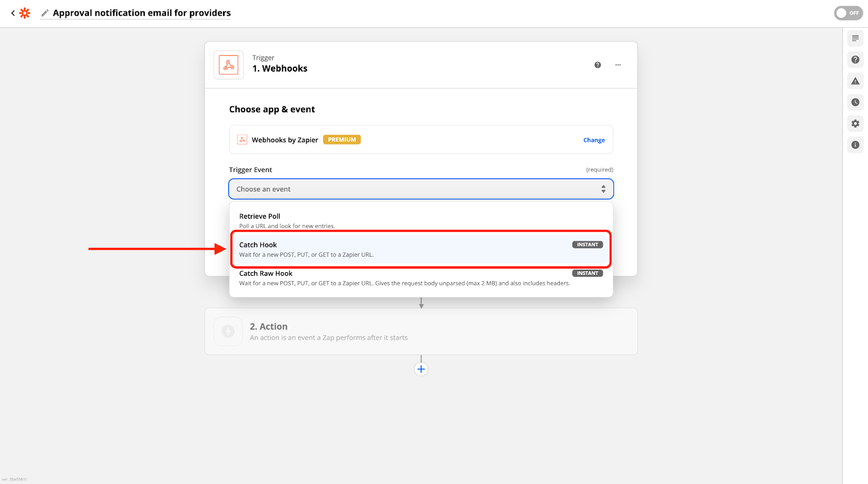
Task: Select the Retrieve Poll event
Action: [x=421, y=220]
